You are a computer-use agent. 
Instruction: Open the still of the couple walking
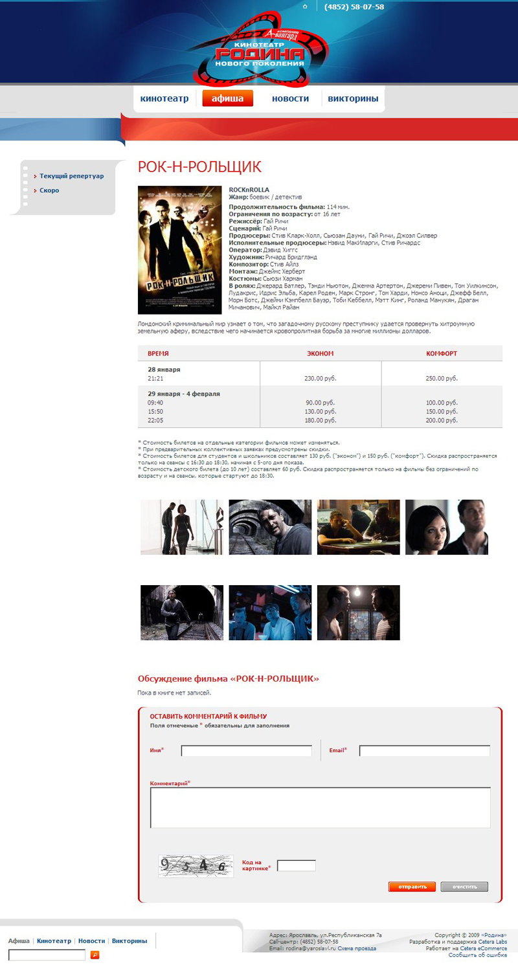click(182, 527)
